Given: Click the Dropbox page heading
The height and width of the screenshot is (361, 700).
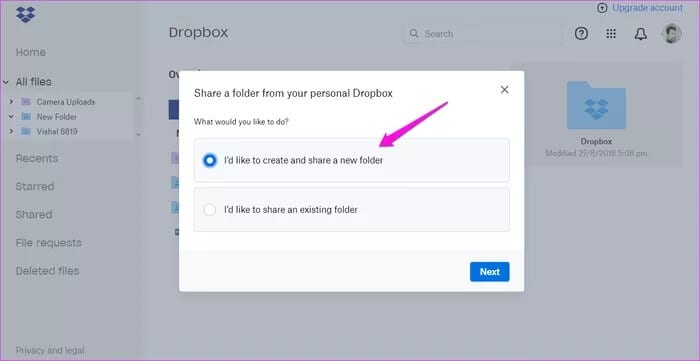Looking at the screenshot, I should (198, 33).
